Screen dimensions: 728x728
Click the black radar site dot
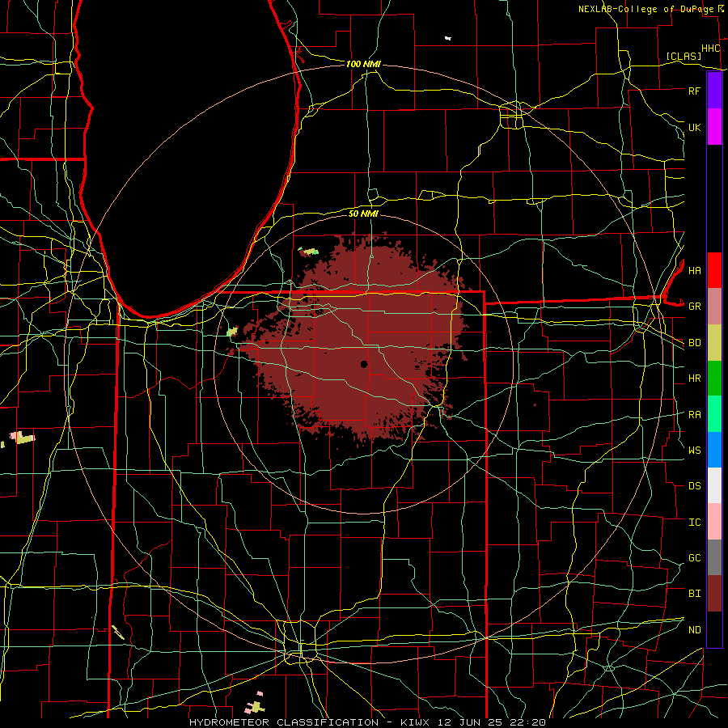point(363,364)
